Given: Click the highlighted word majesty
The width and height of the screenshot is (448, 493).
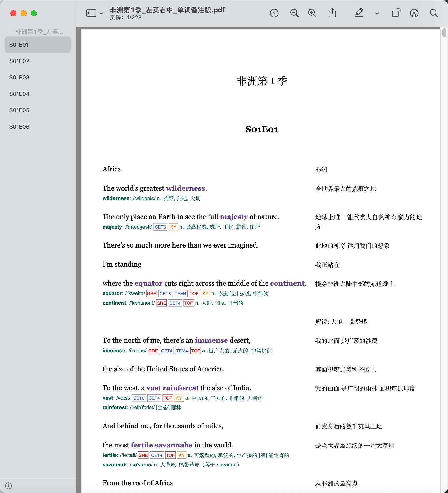Looking at the screenshot, I should click(234, 217).
